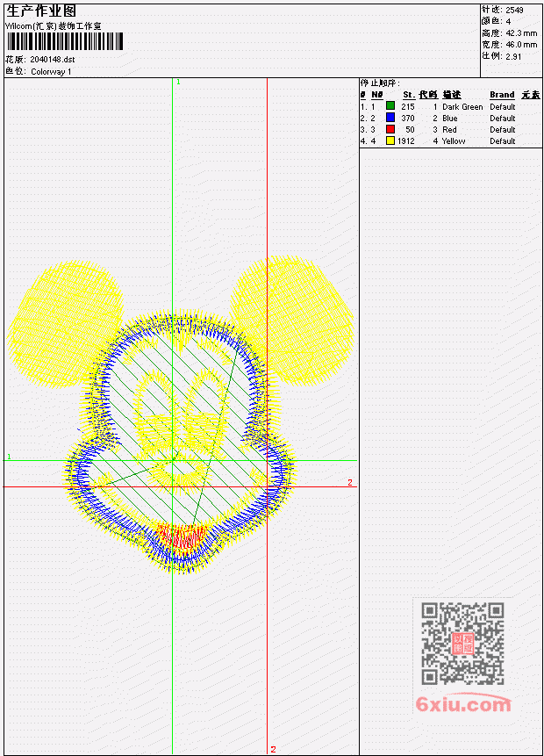
Task: Click 'Default' brand in Dark Green row
Action: (x=503, y=106)
